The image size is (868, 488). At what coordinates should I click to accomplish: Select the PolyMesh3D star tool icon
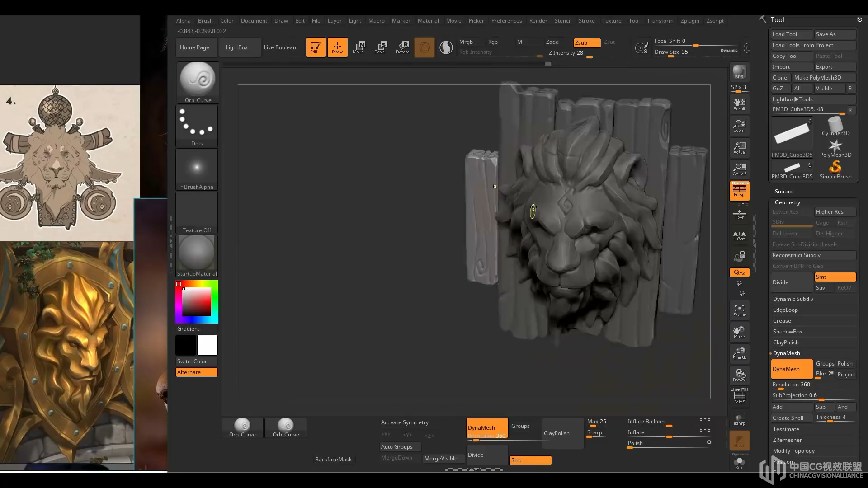point(835,148)
